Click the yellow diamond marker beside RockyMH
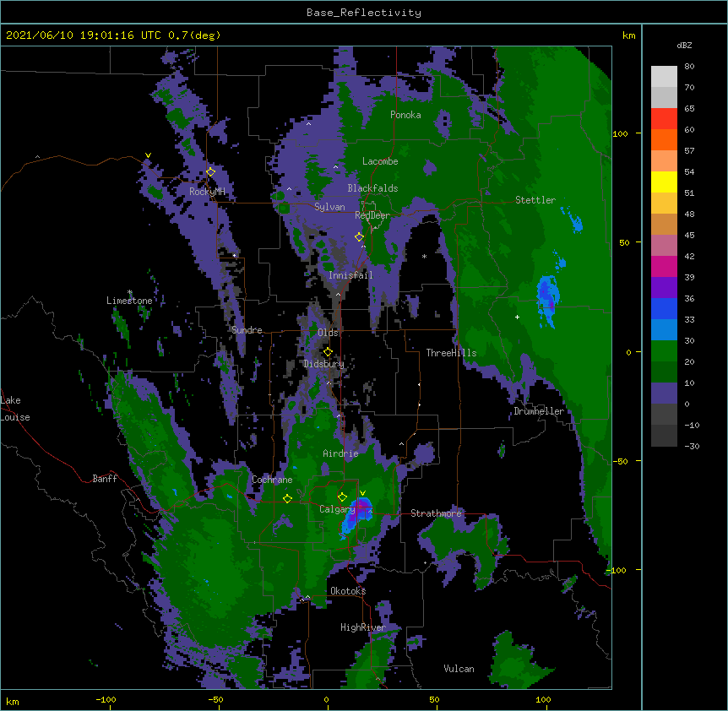This screenshot has width=728, height=711. click(210, 172)
